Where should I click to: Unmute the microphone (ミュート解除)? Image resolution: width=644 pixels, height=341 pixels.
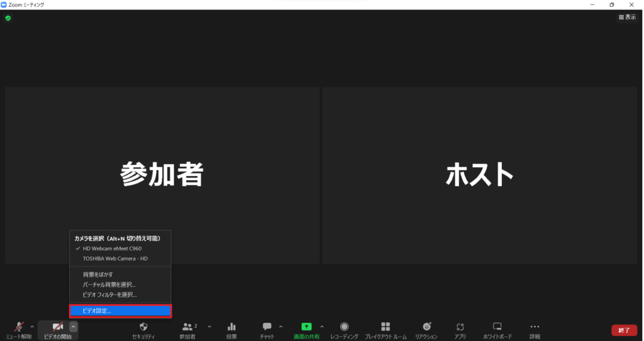click(x=18, y=328)
